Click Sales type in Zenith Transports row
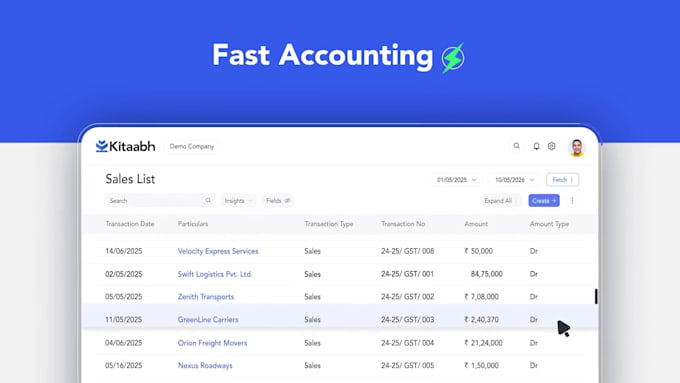 [x=312, y=297]
